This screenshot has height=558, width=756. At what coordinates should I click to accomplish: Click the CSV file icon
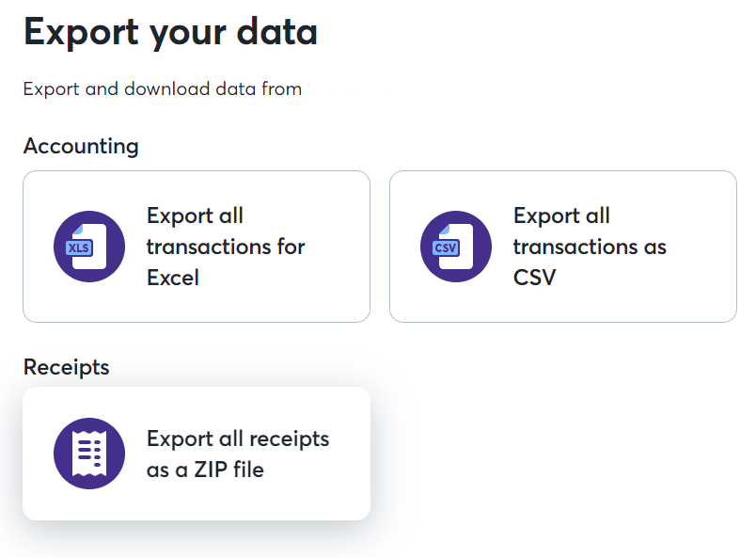[456, 247]
